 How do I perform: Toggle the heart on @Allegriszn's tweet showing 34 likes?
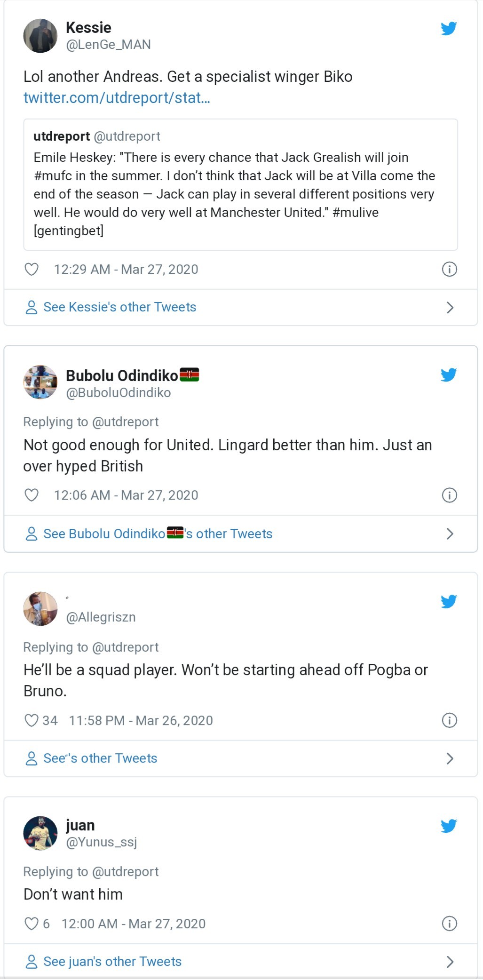[x=32, y=720]
